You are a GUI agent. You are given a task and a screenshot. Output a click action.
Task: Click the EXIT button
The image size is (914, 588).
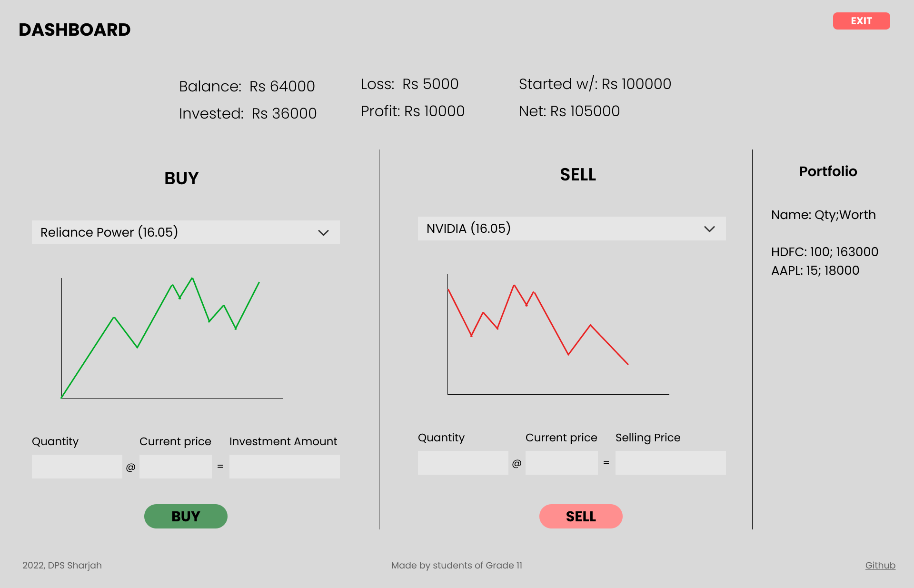click(x=861, y=20)
